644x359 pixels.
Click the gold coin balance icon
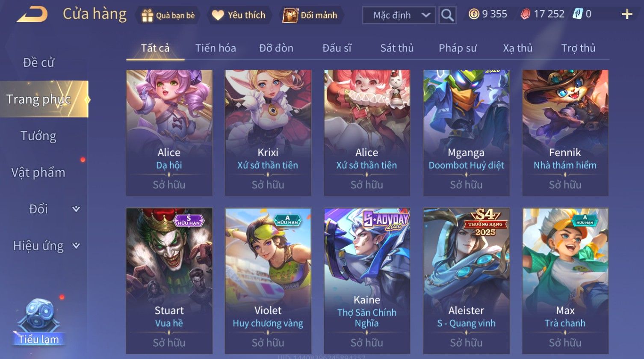click(x=474, y=14)
